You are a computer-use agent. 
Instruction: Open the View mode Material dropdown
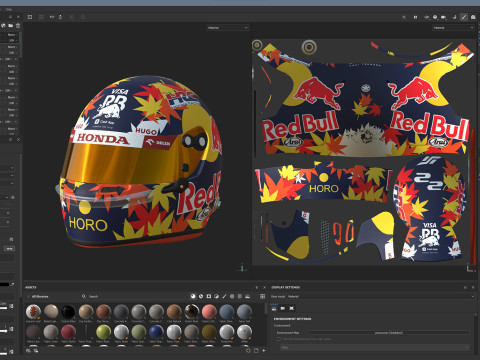[380, 296]
